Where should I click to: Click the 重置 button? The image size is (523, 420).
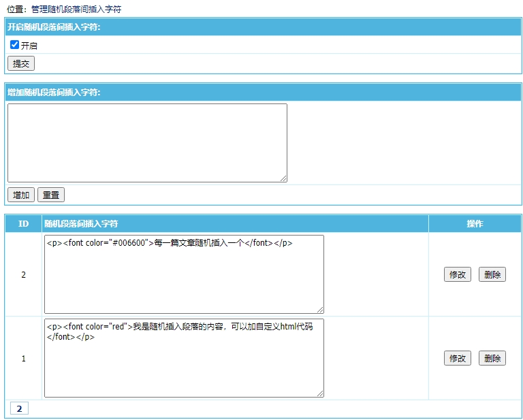tap(51, 195)
